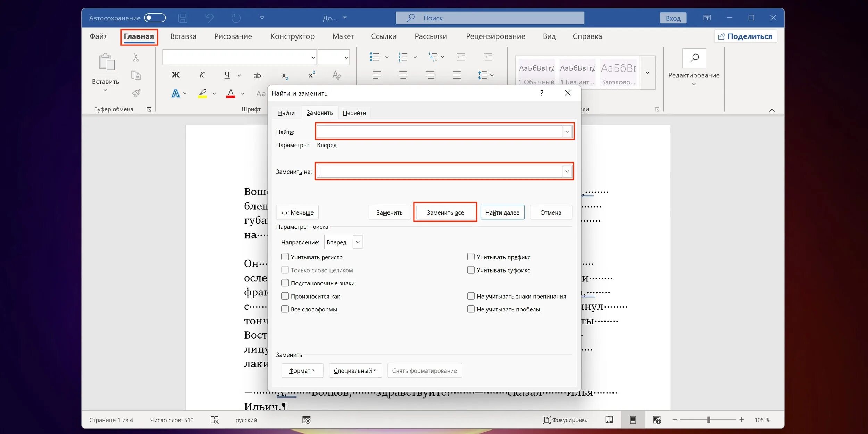This screenshot has height=434, width=868.
Task: Toggle the Автосохранение switch
Action: click(x=155, y=18)
